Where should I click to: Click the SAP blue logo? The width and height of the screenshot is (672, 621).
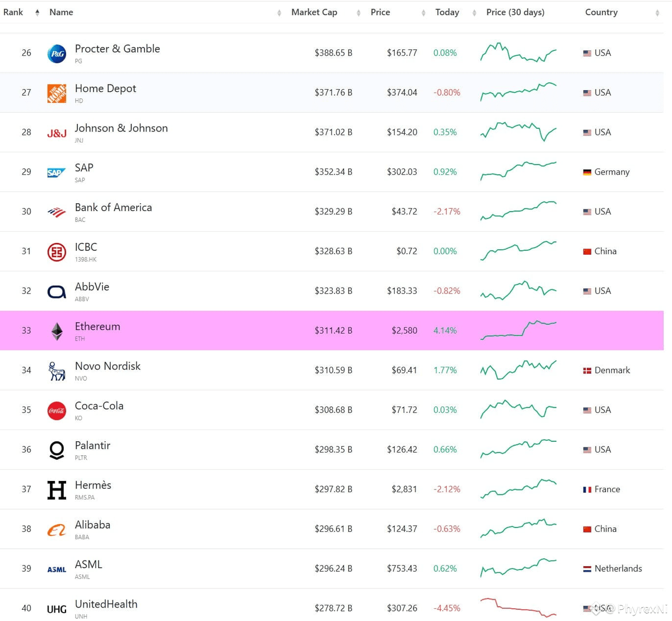57,173
